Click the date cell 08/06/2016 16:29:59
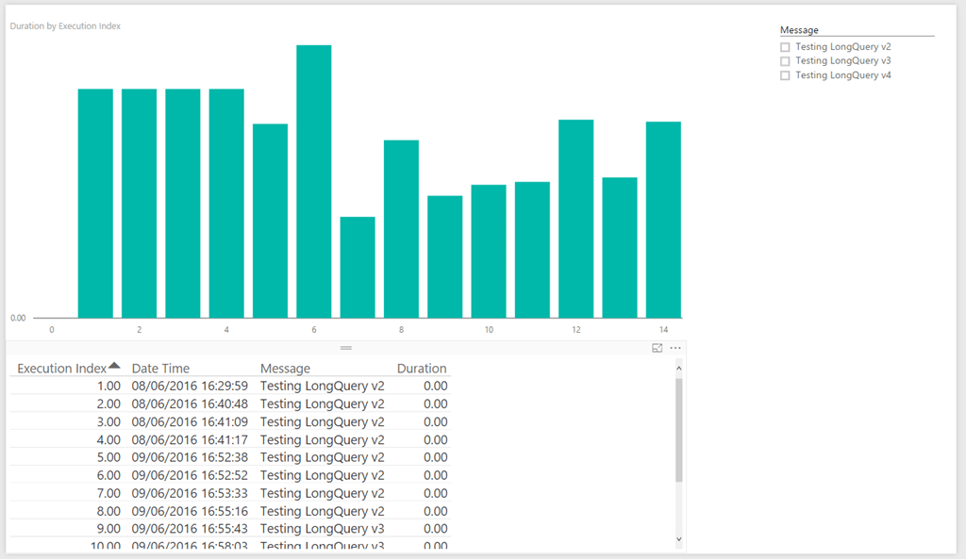The height and width of the screenshot is (560, 966). (x=190, y=387)
